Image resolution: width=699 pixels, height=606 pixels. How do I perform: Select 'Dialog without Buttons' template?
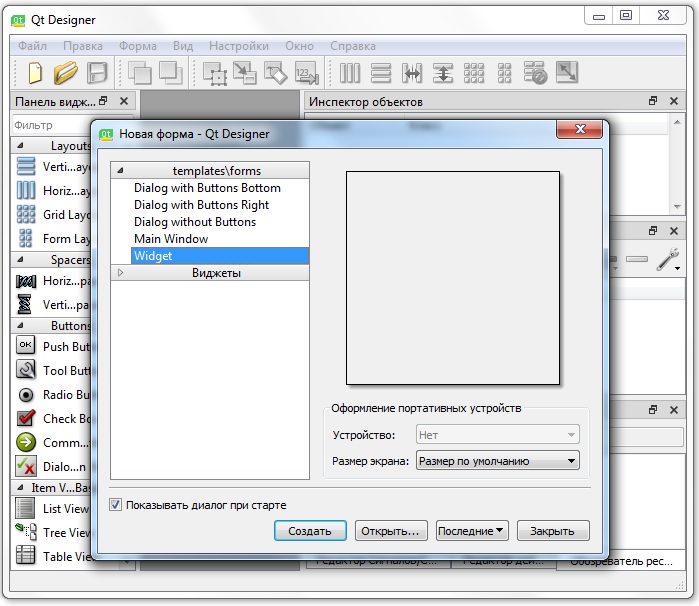click(x=195, y=222)
